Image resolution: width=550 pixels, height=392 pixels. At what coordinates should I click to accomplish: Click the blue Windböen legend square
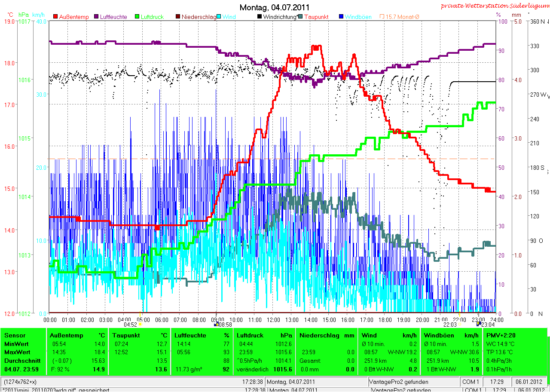(x=341, y=17)
